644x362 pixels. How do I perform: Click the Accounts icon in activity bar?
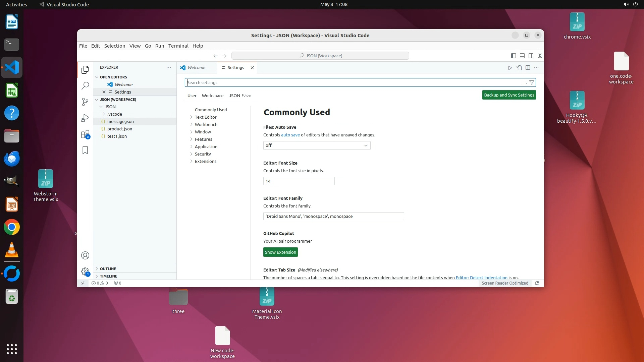(85, 255)
